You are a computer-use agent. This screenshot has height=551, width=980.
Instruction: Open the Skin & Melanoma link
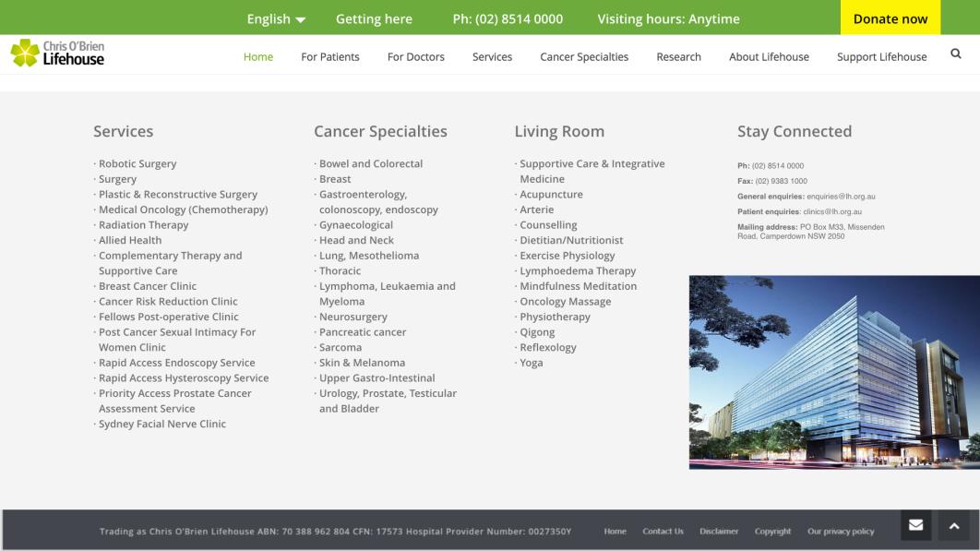[363, 363]
